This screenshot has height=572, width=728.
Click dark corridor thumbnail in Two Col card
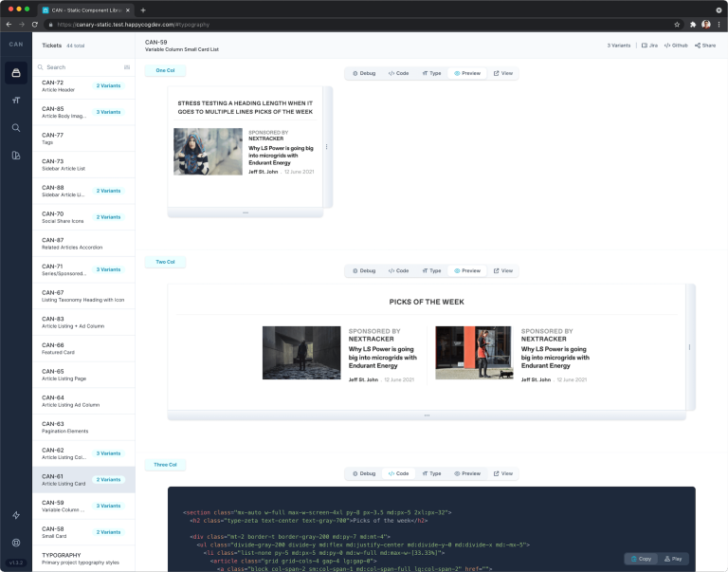(301, 353)
